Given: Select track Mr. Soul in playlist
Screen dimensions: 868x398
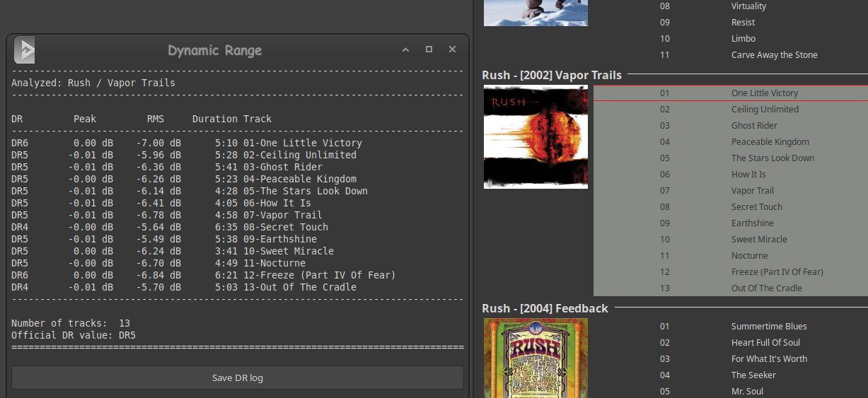Looking at the screenshot, I should (731, 391).
